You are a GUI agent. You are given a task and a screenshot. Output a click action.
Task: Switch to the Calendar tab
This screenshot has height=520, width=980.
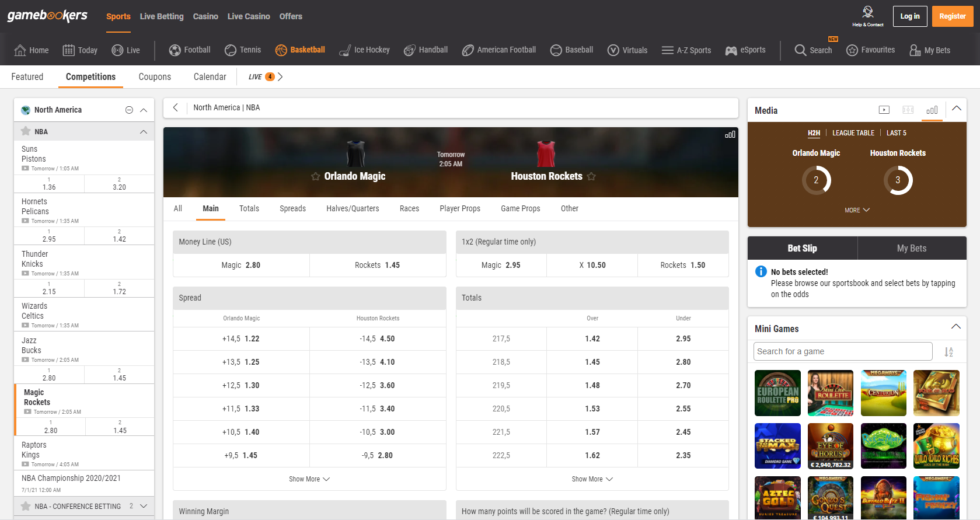[210, 76]
